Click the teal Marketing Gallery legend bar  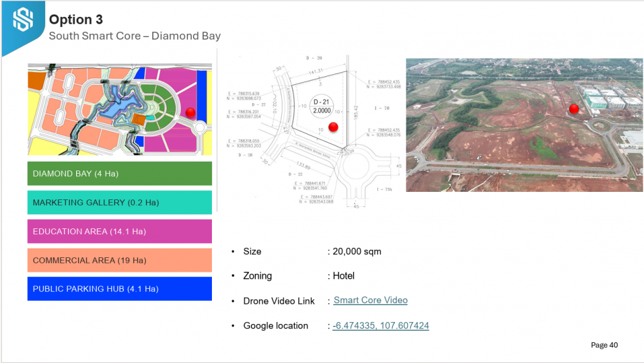coord(119,203)
